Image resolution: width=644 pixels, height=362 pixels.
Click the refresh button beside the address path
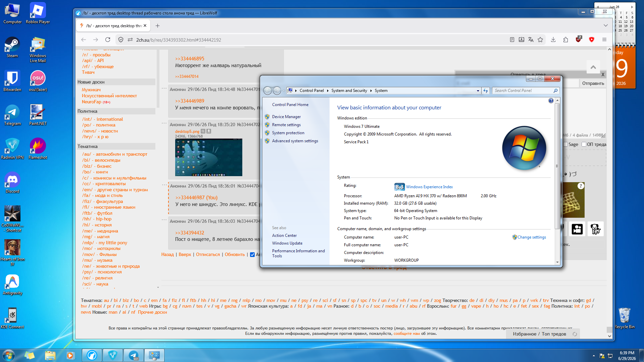coord(485,91)
